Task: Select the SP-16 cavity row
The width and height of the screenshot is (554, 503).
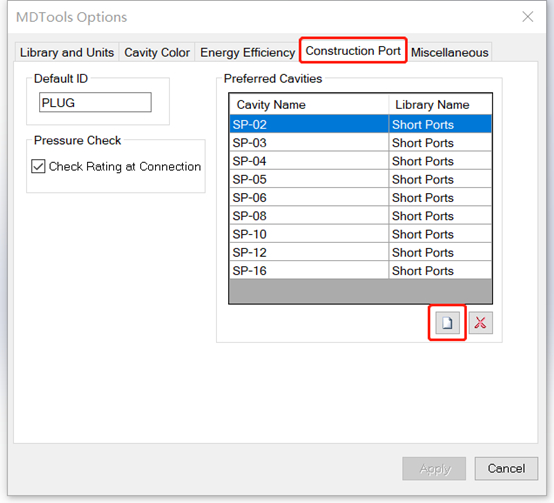Action: 360,271
